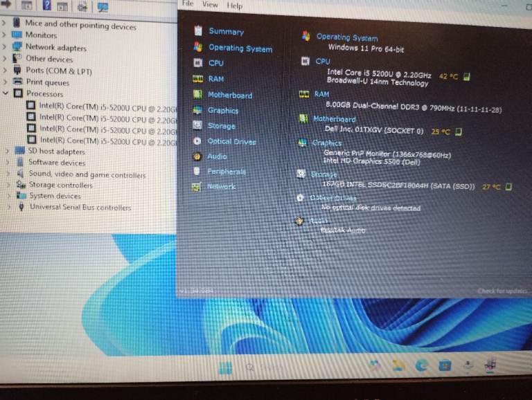Click the Operating System heading link

coord(347,37)
